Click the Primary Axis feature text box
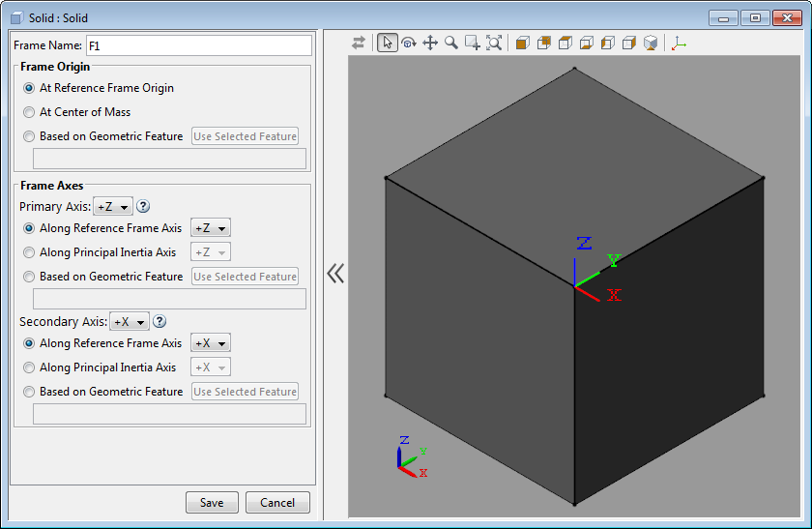Viewport: 812px width, 529px height. click(169, 299)
